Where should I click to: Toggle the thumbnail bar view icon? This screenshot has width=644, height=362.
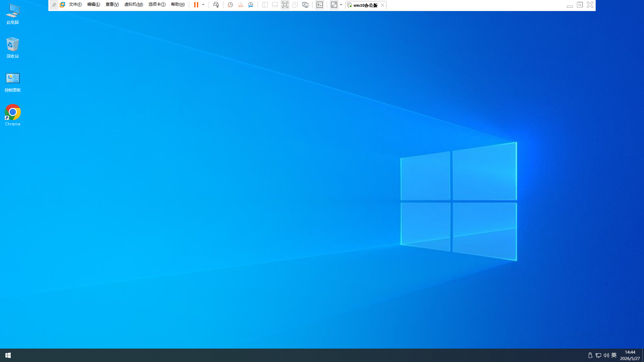(275, 5)
